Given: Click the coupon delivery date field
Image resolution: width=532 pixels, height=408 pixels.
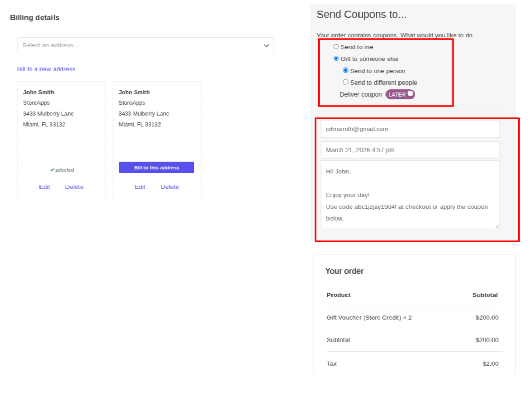Looking at the screenshot, I should point(410,150).
